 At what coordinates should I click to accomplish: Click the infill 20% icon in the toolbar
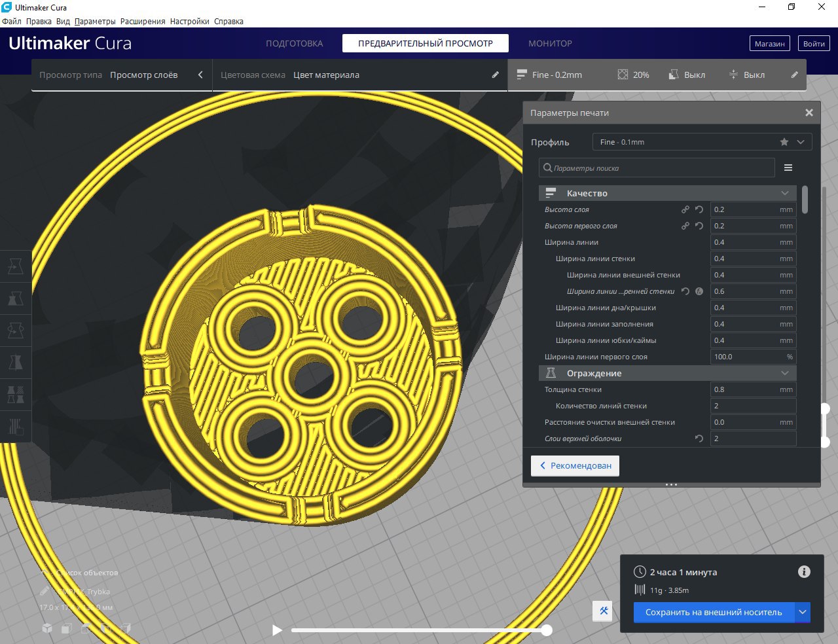pos(623,75)
